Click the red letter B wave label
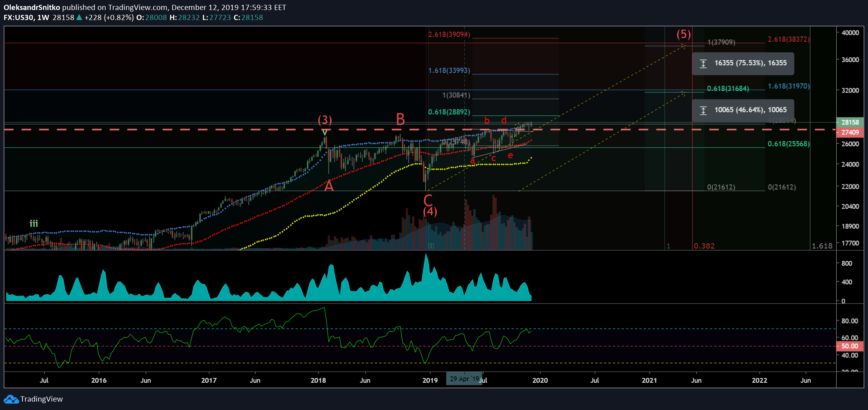Screen dimensions: 868x410 click(x=400, y=119)
